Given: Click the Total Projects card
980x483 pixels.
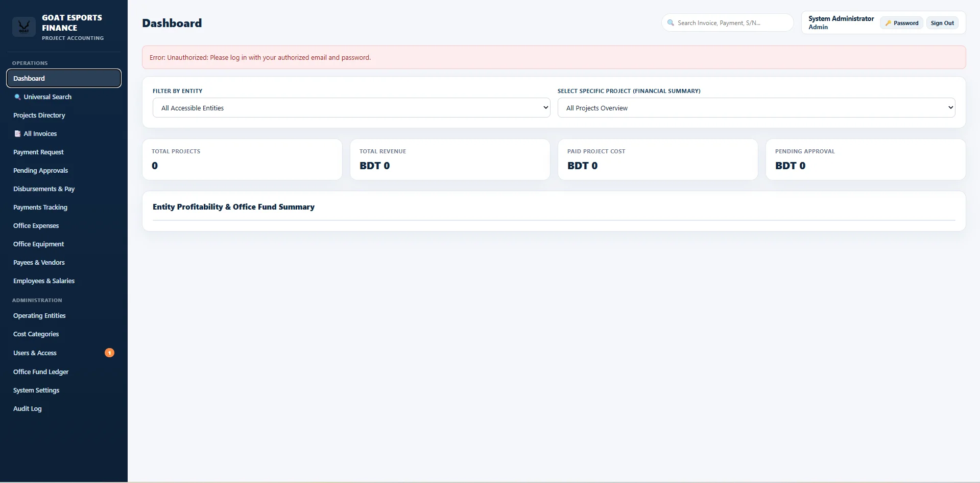Looking at the screenshot, I should [242, 159].
